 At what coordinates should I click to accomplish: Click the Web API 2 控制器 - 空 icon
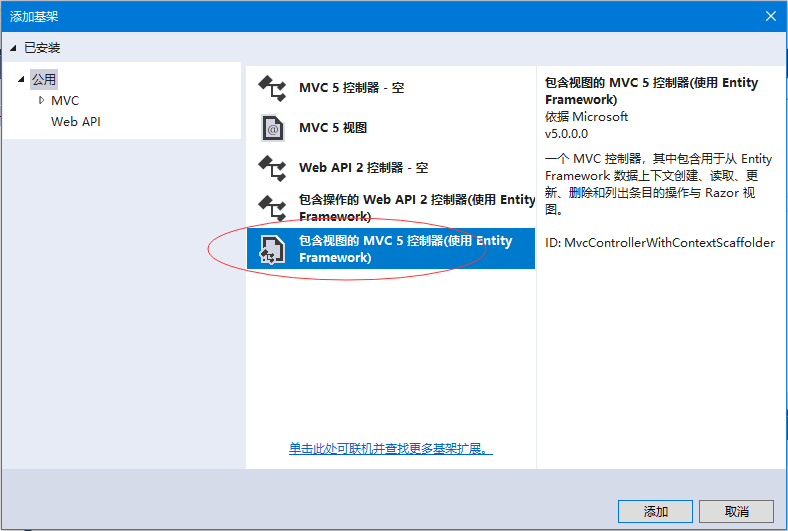point(272,168)
